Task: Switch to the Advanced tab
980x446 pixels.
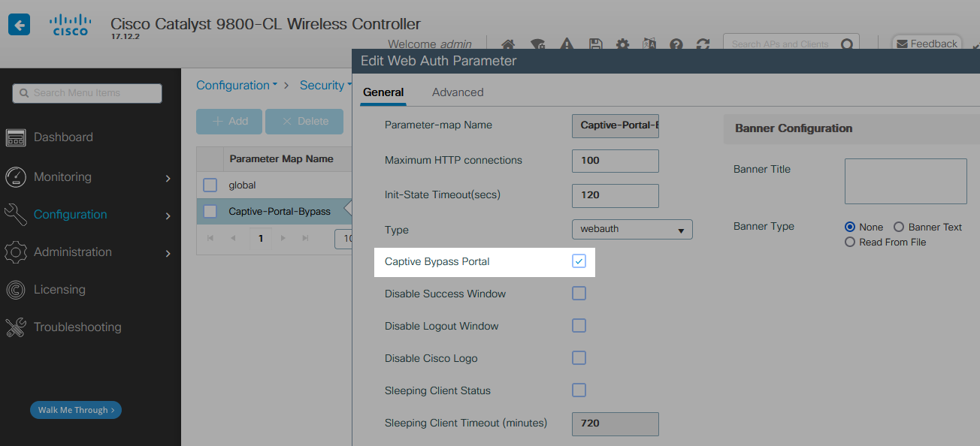Action: click(458, 92)
